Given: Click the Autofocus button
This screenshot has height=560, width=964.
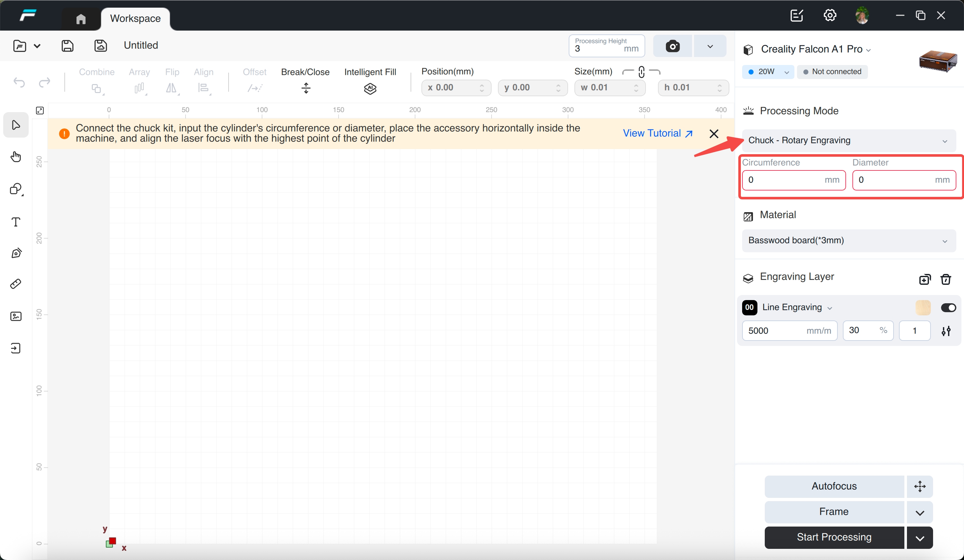Looking at the screenshot, I should click(x=834, y=486).
